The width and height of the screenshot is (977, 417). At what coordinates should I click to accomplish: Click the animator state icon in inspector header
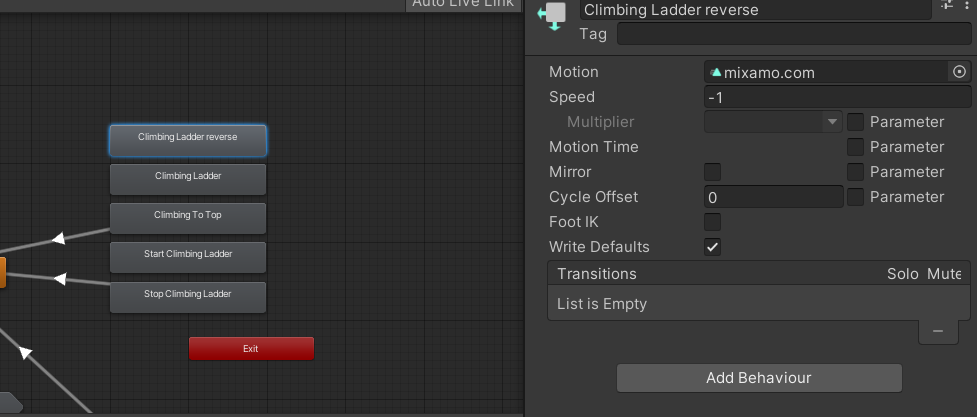(551, 18)
